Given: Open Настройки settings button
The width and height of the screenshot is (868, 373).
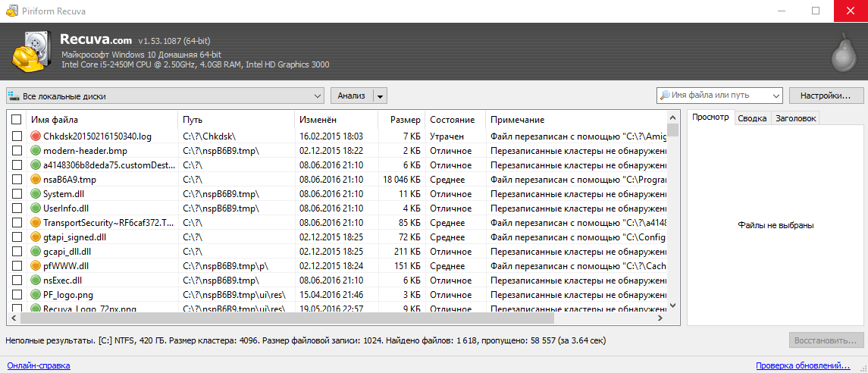Looking at the screenshot, I should pos(826,96).
